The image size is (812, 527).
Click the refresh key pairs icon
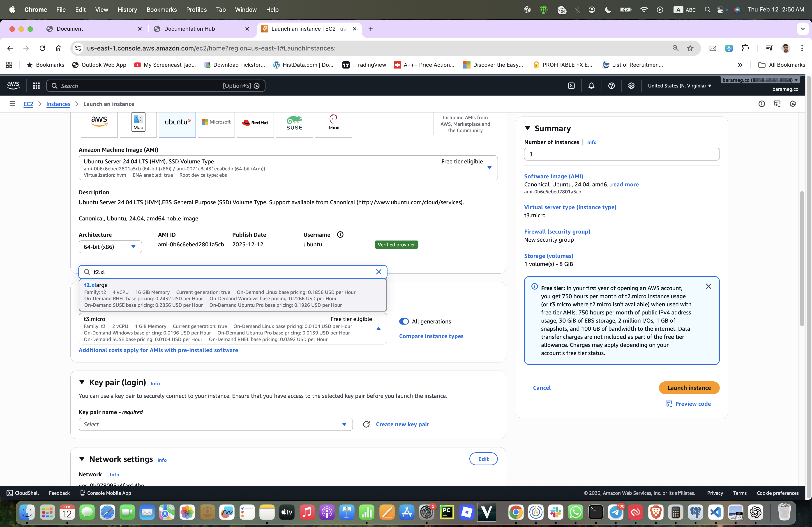coord(366,424)
